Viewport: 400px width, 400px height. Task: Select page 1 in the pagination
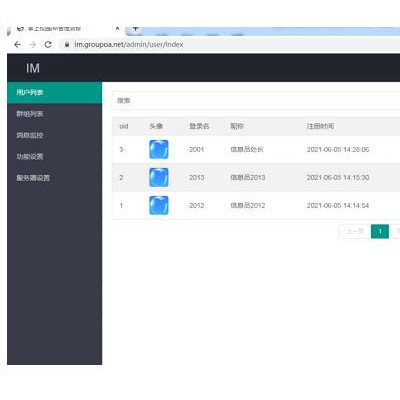(380, 231)
